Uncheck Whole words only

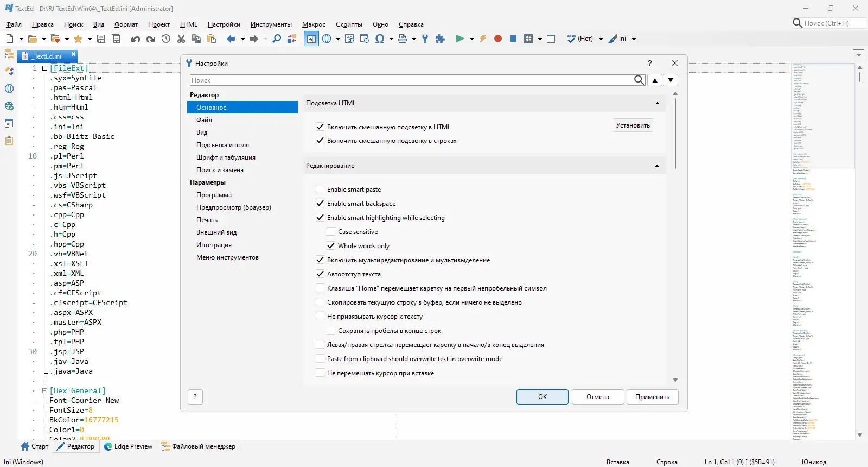(331, 246)
